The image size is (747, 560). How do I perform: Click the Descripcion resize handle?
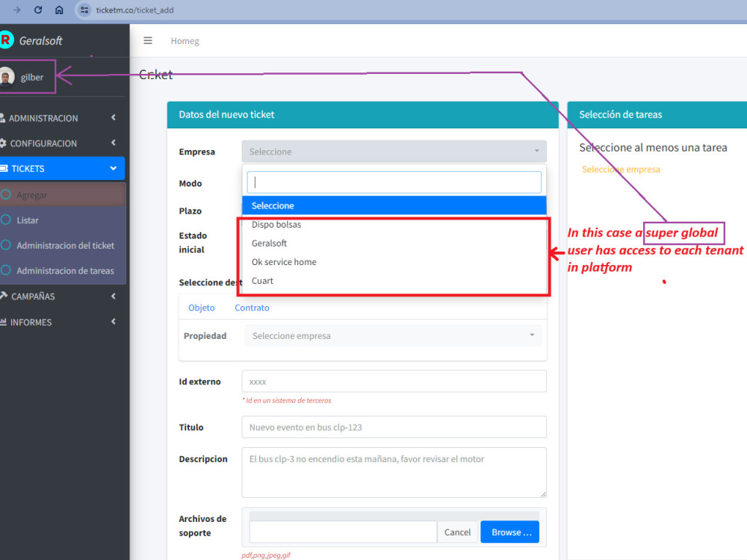543,494
